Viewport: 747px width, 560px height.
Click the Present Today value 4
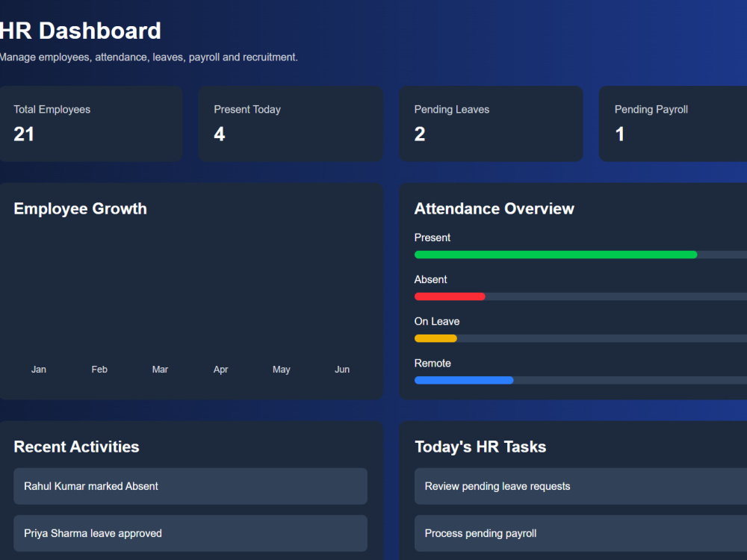point(219,134)
